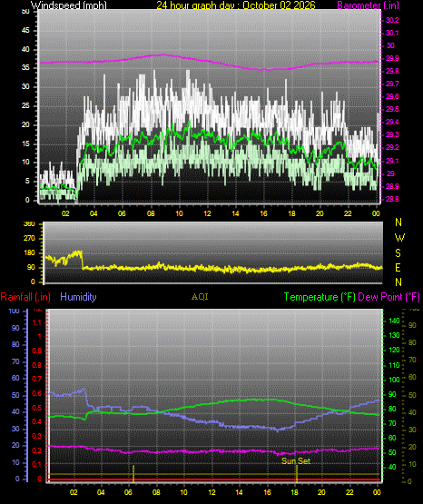
Task: Click the "45" windspeed axis value
Action: (25, 31)
